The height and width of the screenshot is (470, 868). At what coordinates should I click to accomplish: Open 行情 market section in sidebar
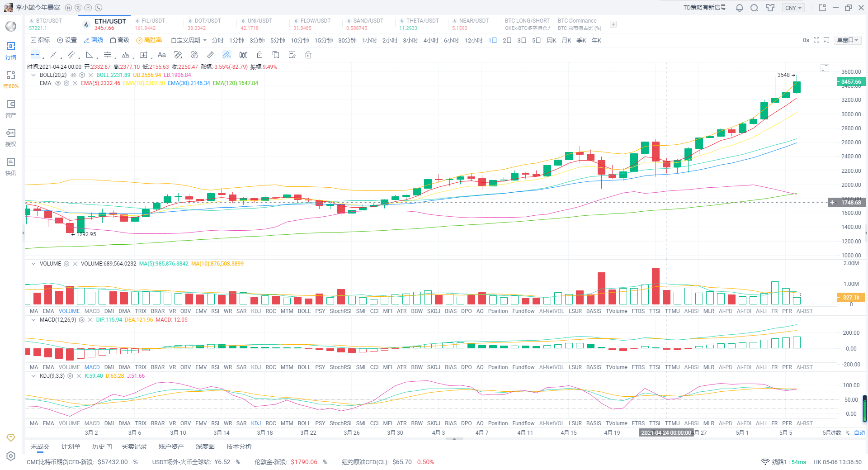(11, 51)
